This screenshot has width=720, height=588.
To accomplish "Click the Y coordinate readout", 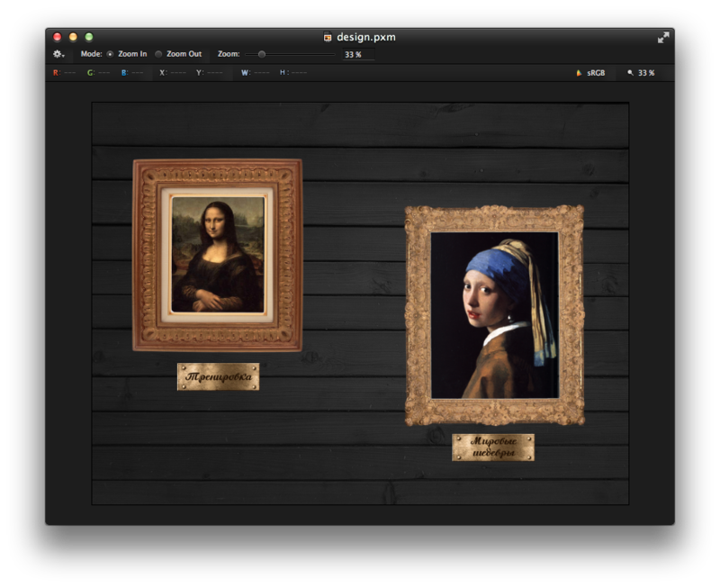I will 210,73.
